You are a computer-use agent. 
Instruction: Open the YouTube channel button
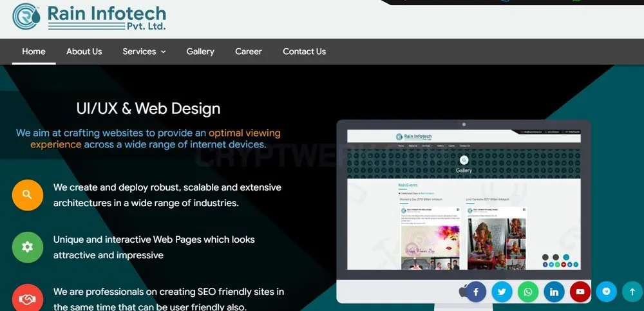(580, 292)
